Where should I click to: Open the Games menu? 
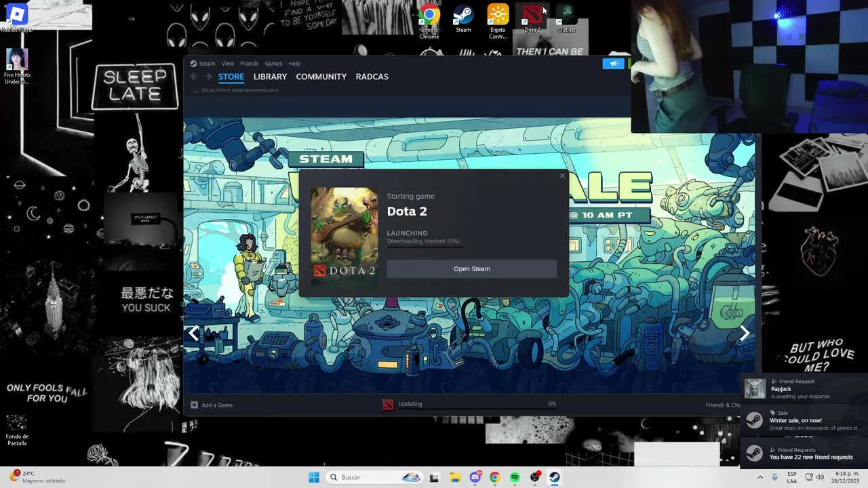[273, 64]
